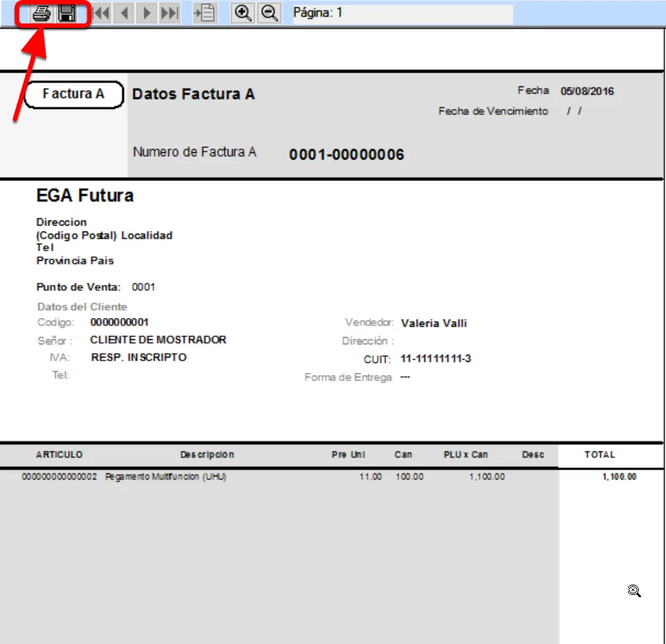The image size is (666, 644).
Task: Click the go-to-page icon in the toolbar
Action: click(204, 14)
